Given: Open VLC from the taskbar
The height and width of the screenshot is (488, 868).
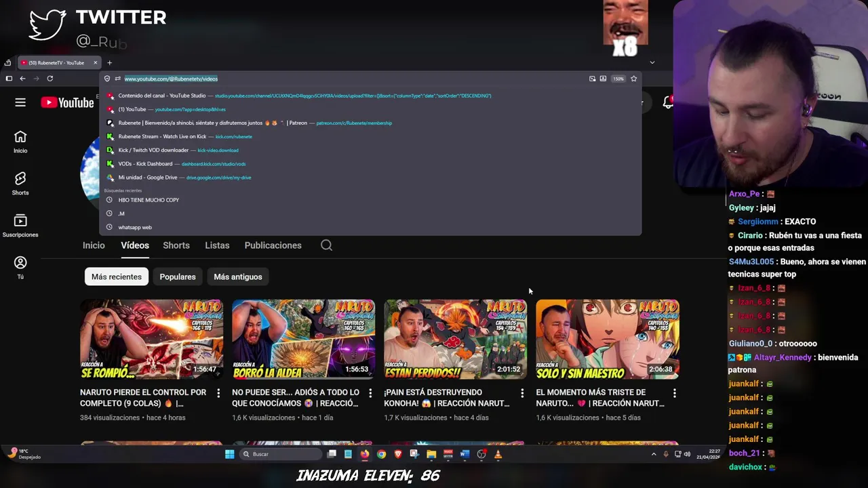Looking at the screenshot, I should coord(498,454).
